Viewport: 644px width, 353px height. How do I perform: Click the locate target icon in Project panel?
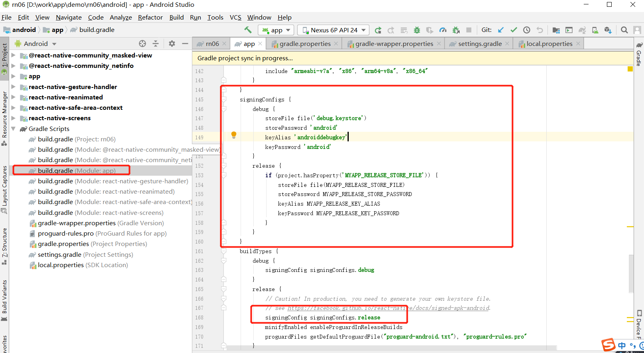tap(142, 44)
